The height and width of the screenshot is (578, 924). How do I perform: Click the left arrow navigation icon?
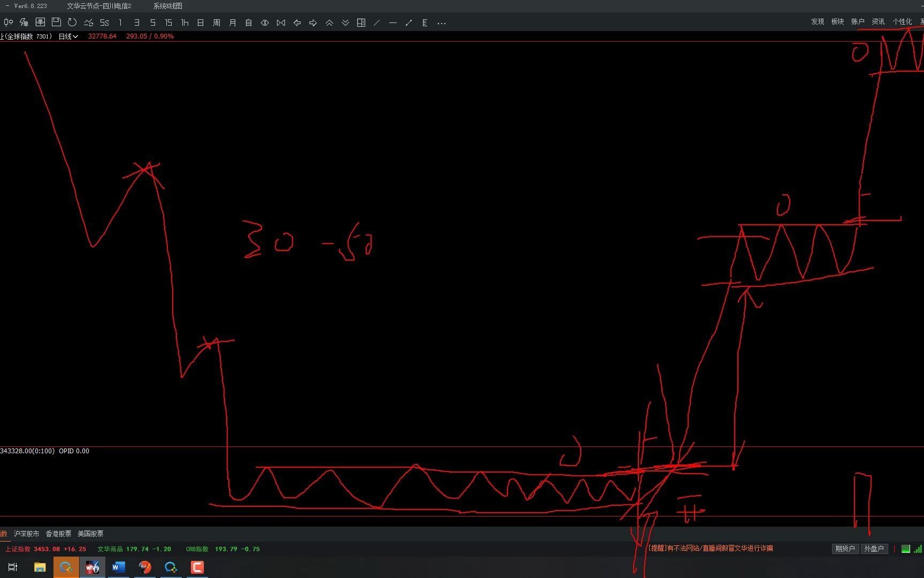click(x=297, y=22)
